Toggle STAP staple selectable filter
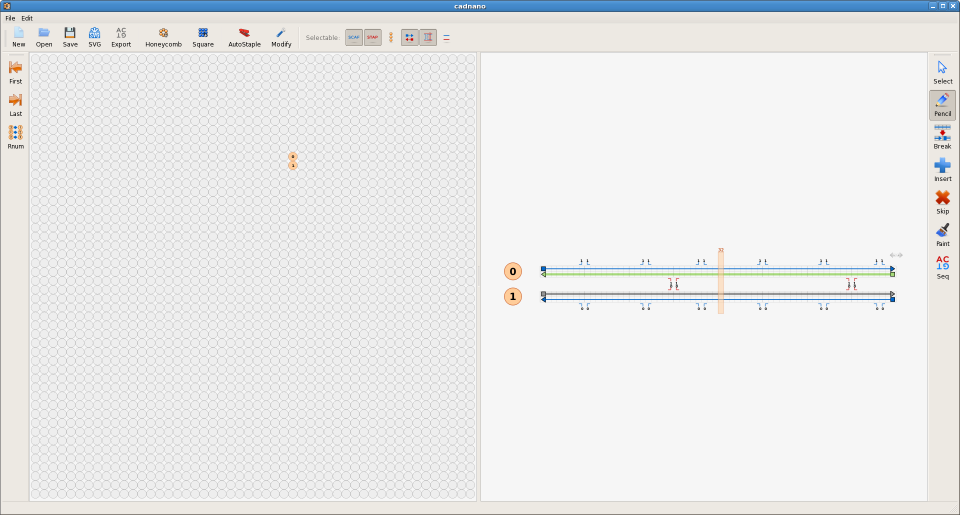 (372, 37)
